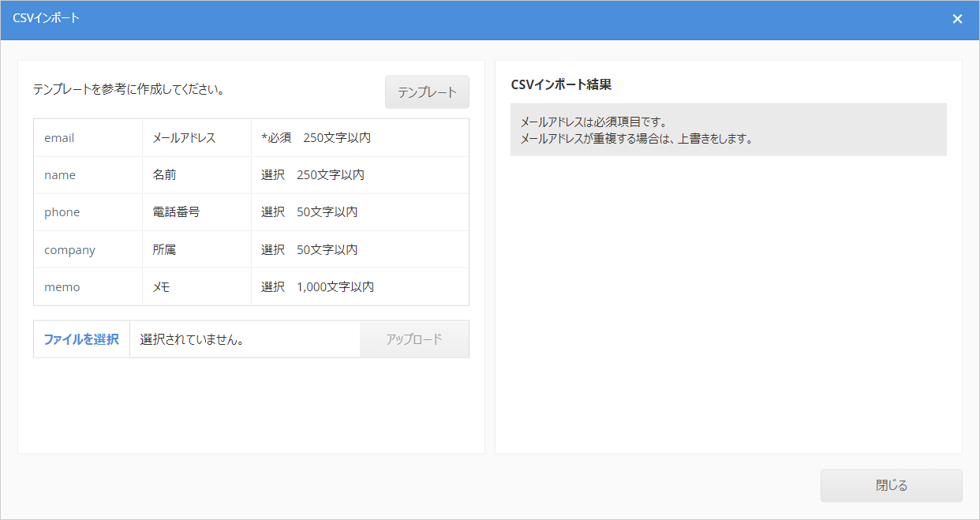Click the メールアドレスは必須項目です notice box
This screenshot has width=980, height=520.
tap(728, 130)
